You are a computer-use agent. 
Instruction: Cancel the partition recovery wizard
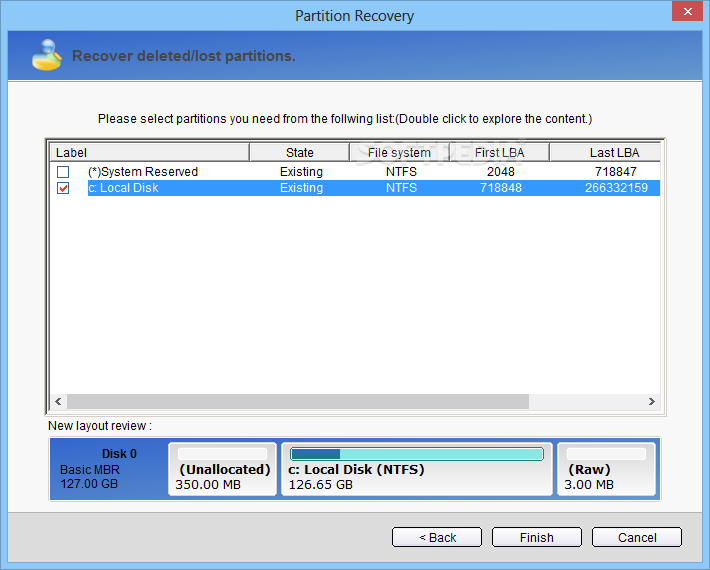pyautogui.click(x=637, y=537)
